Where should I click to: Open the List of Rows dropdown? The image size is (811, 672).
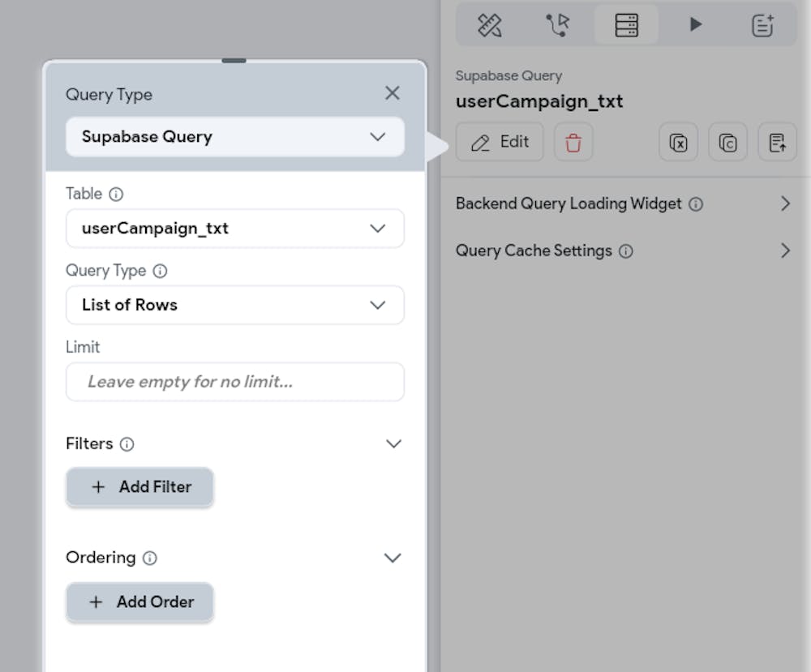(x=234, y=305)
